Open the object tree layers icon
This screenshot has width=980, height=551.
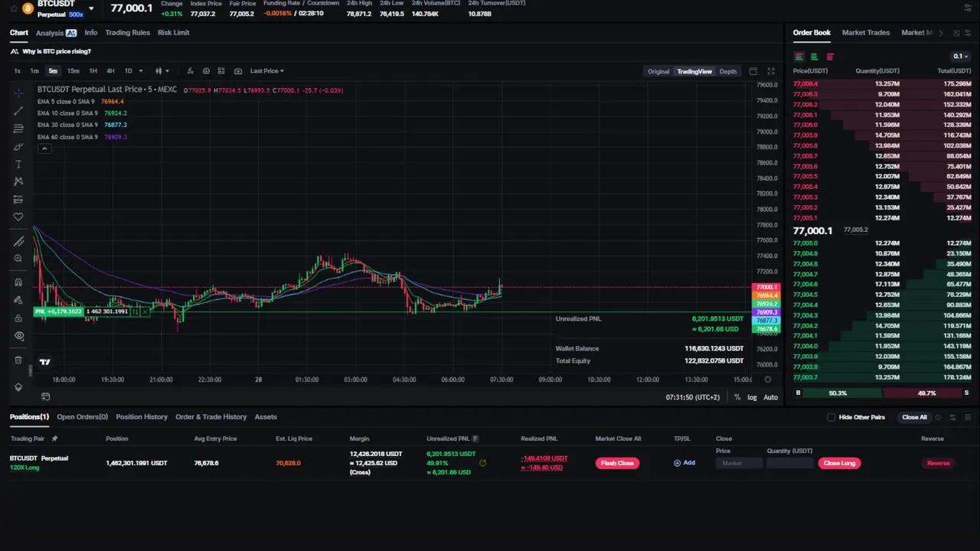pyautogui.click(x=18, y=387)
